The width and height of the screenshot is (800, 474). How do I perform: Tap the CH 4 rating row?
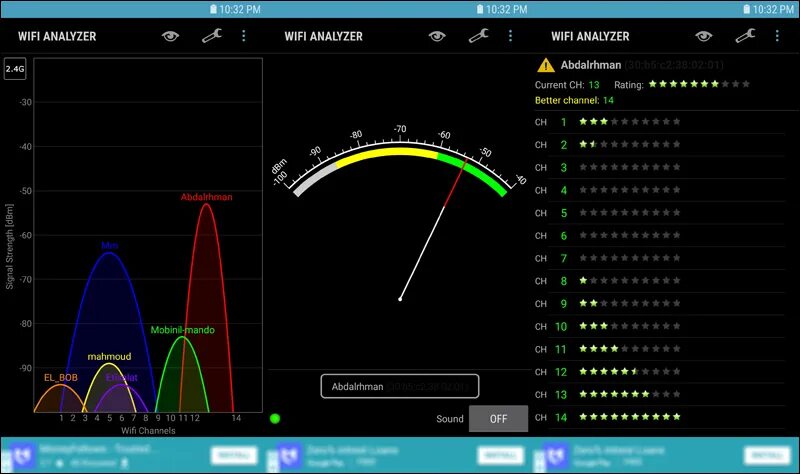click(x=659, y=190)
